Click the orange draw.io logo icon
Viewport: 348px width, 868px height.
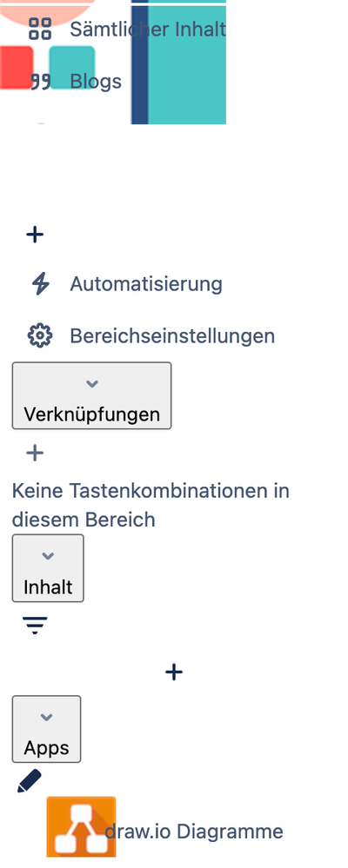coord(81,826)
